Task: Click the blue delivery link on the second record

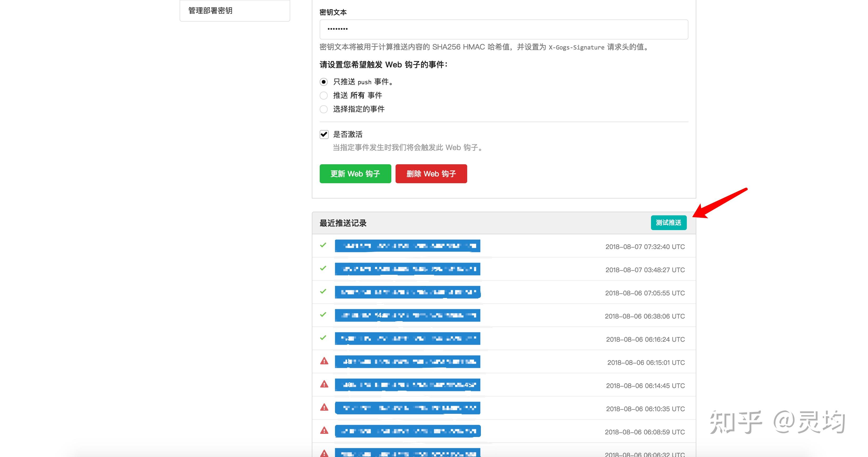Action: 407,269
